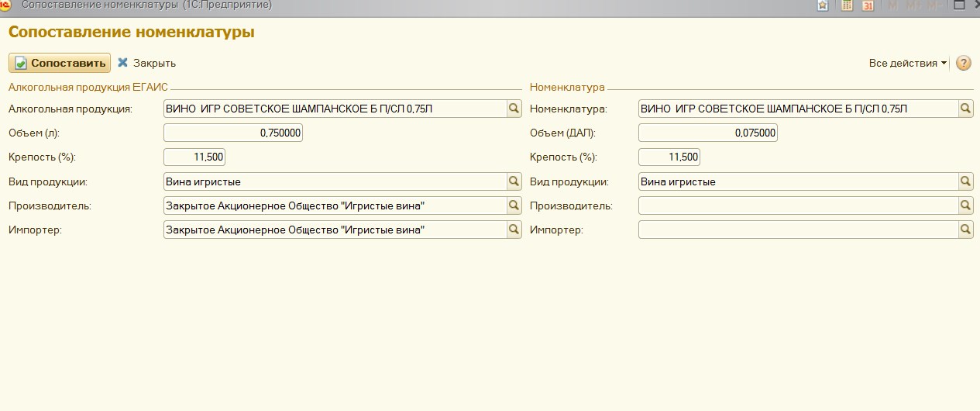Open lookup for the empty right Импортер field
Screen dimensions: 980x411
pos(965,230)
